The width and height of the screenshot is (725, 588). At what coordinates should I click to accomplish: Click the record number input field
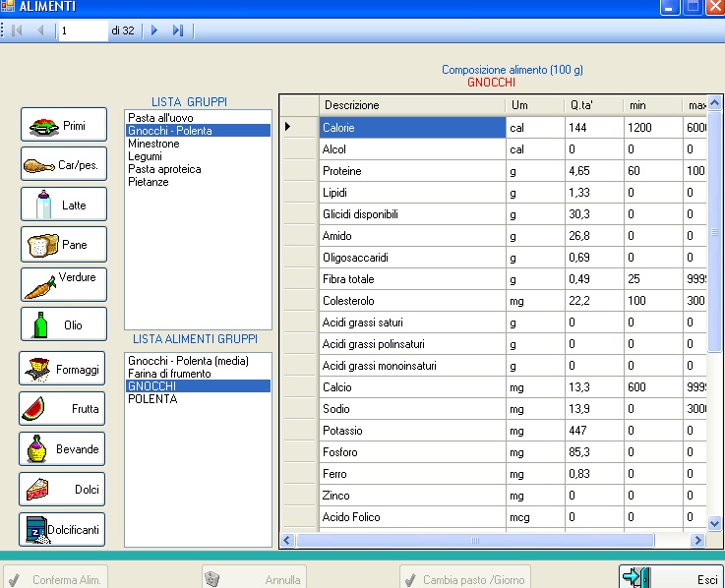(84, 30)
